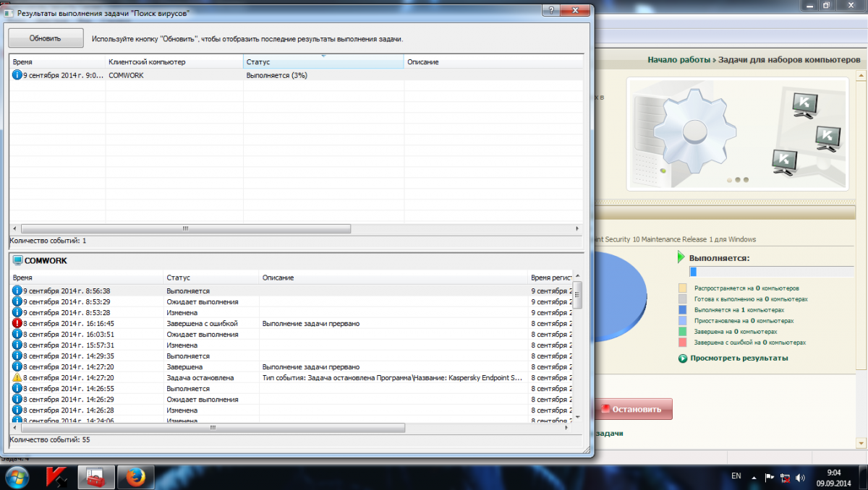Screen dimensions: 868x490
Task: Click the COMWORK computer icon above the events list
Action: 18,261
